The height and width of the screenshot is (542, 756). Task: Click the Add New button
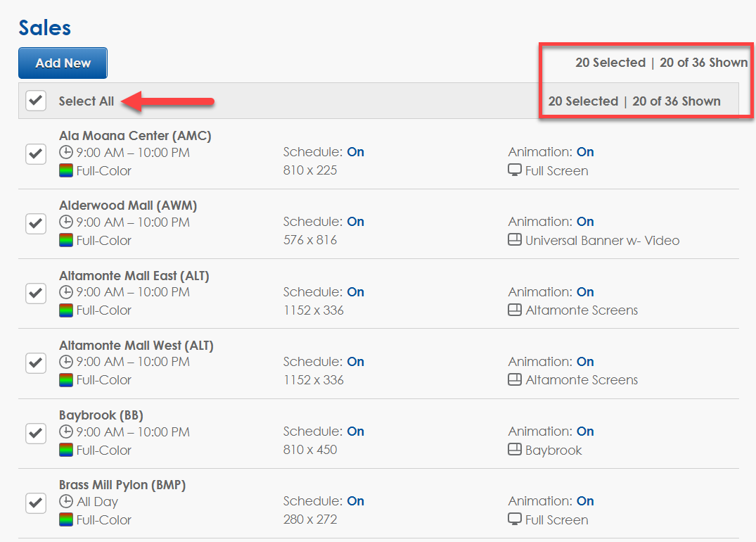pyautogui.click(x=63, y=63)
